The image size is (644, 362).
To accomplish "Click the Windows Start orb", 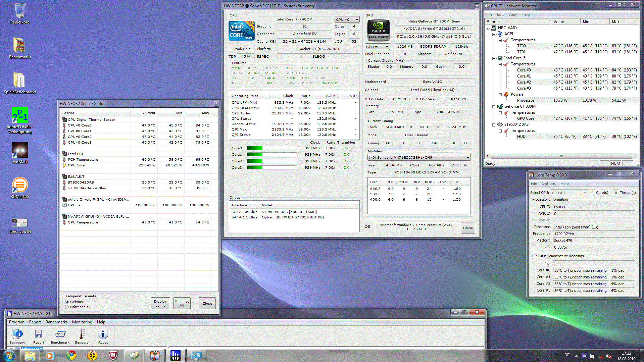I will 9,355.
